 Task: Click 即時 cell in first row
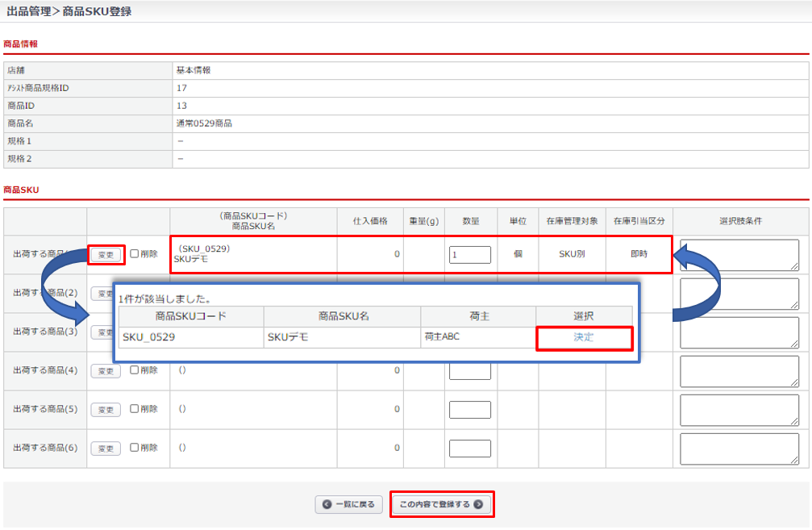point(639,254)
